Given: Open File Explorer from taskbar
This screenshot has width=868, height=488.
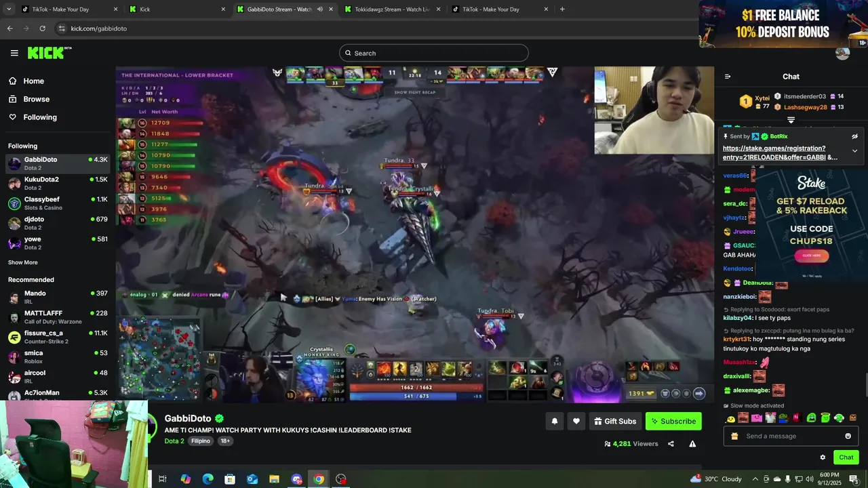Looking at the screenshot, I should pos(274,479).
